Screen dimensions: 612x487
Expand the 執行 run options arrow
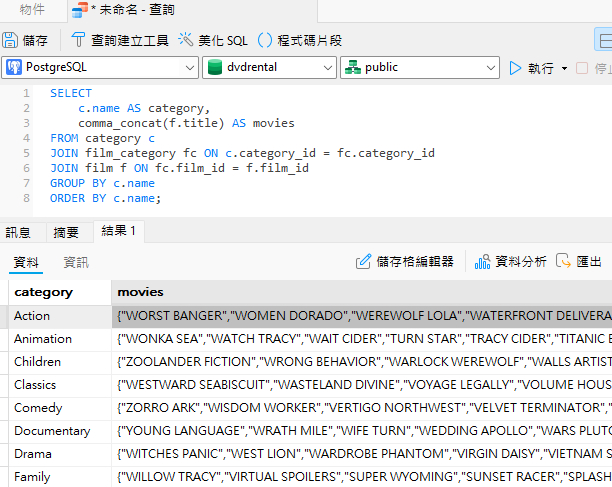click(x=564, y=68)
